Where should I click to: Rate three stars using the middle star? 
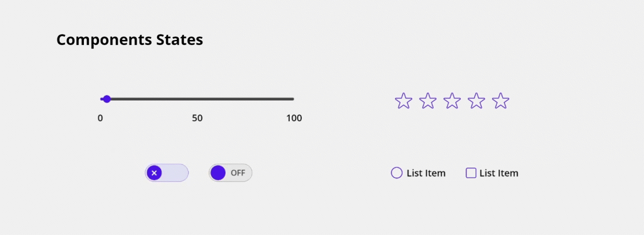452,101
